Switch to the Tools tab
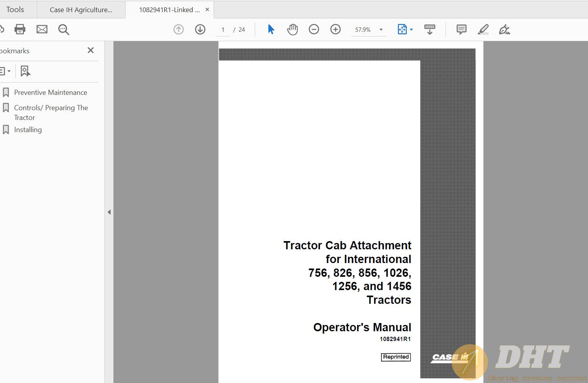The height and width of the screenshot is (383, 588). [x=15, y=9]
